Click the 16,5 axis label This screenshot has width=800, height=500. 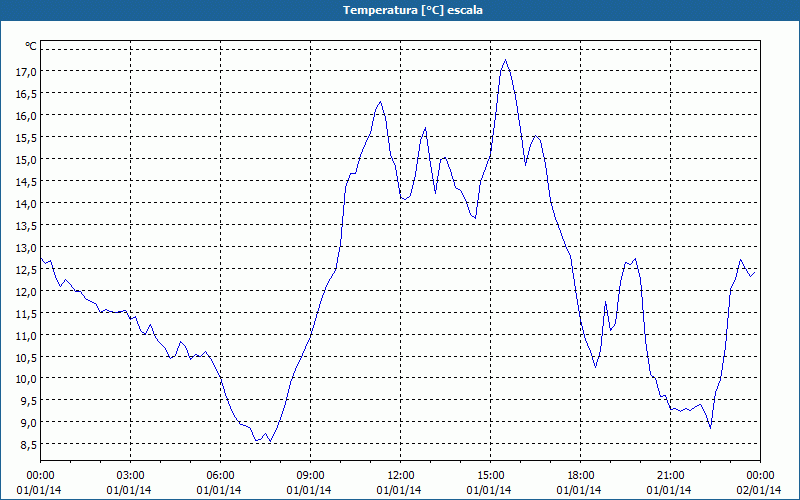[x=26, y=94]
